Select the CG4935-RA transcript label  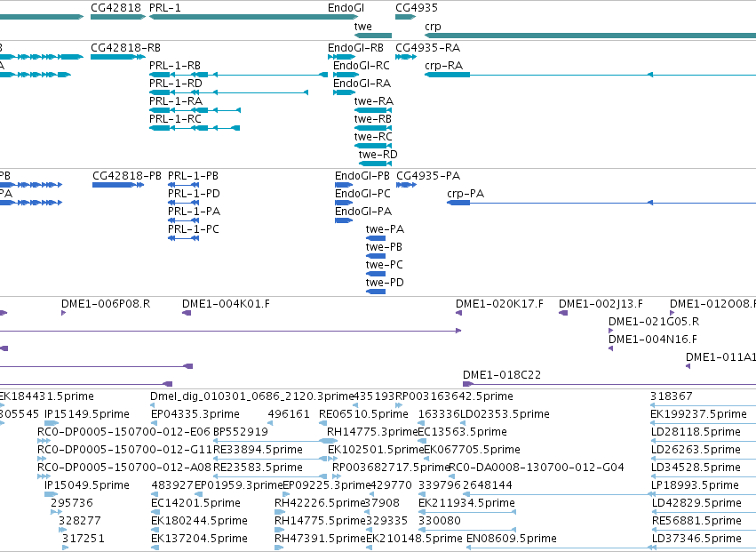click(x=427, y=48)
